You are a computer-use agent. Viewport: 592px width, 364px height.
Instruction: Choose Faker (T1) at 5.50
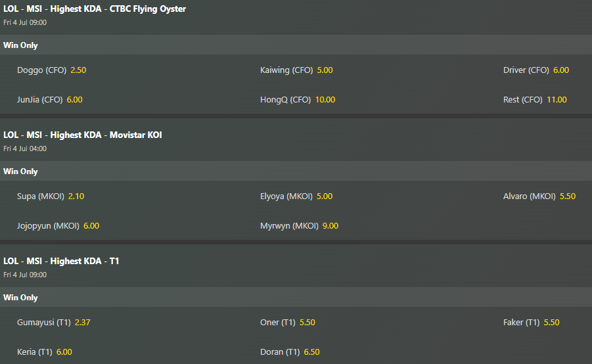point(531,323)
